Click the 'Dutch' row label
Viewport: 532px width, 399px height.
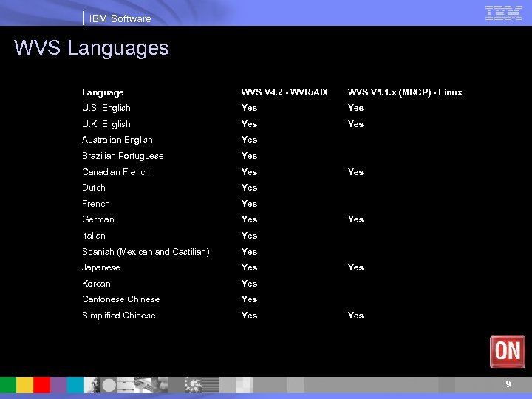click(94, 188)
